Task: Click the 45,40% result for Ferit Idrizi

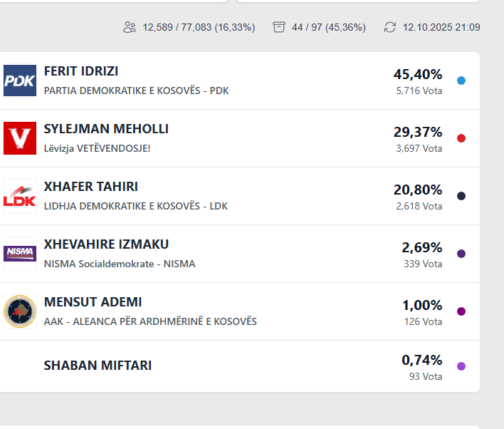Action: (418, 74)
